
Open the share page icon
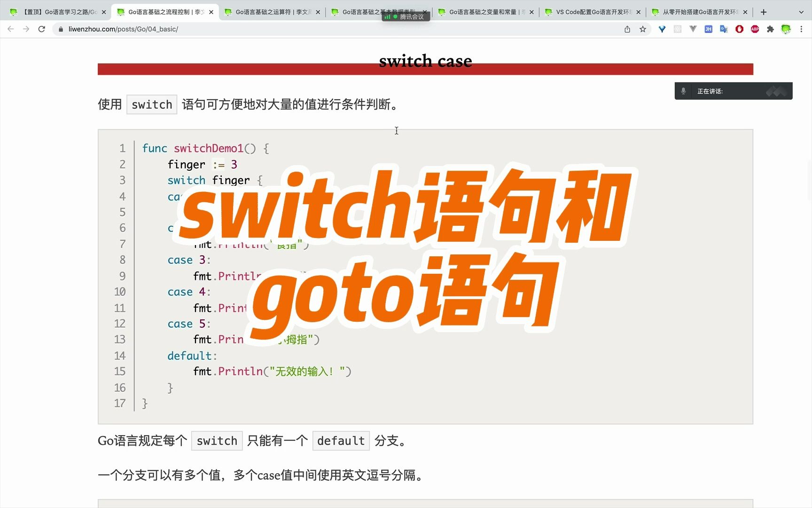[x=627, y=29]
